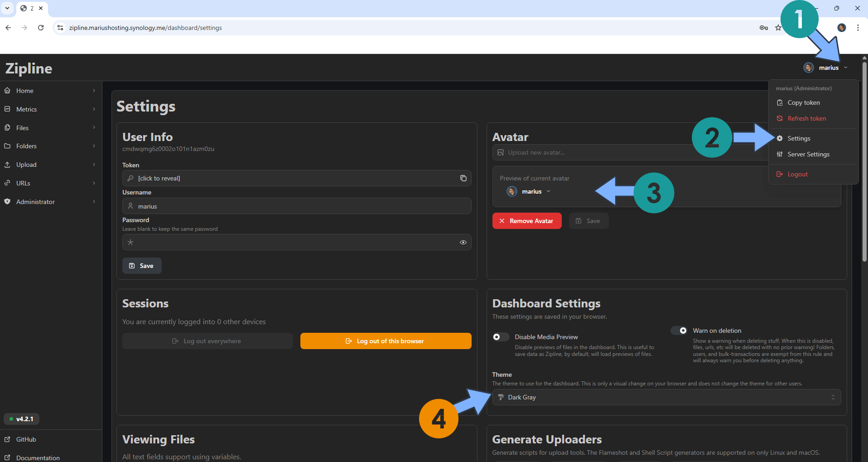868x462 pixels.
Task: Select Refresh token from user menu
Action: coord(814,118)
